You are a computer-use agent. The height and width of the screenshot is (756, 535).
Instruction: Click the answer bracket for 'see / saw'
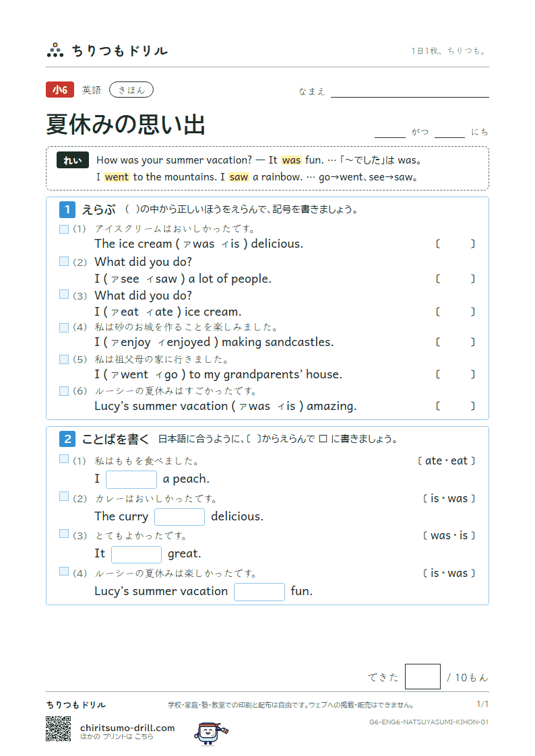pyautogui.click(x=455, y=279)
